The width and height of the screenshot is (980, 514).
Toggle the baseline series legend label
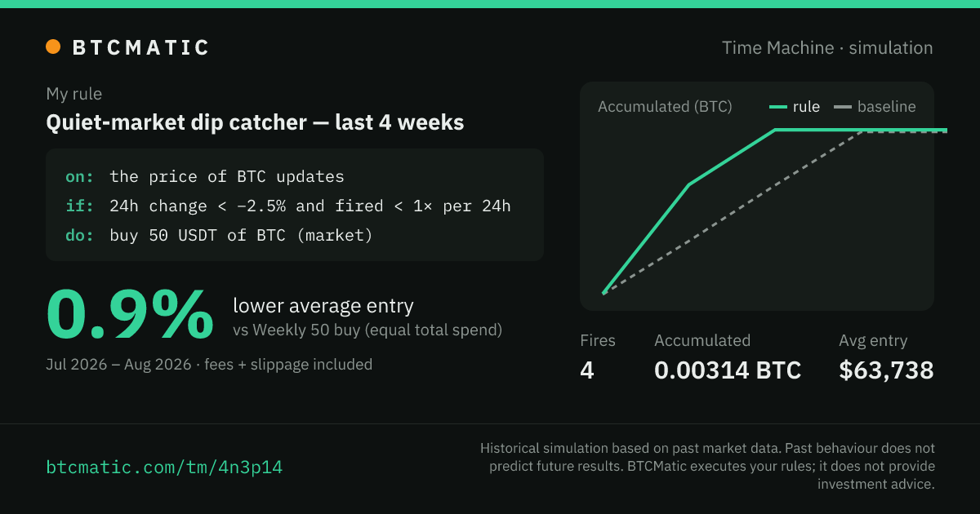tap(886, 107)
